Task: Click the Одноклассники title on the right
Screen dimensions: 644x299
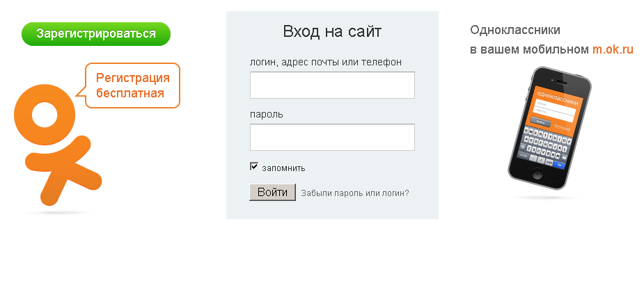Action: point(515,30)
